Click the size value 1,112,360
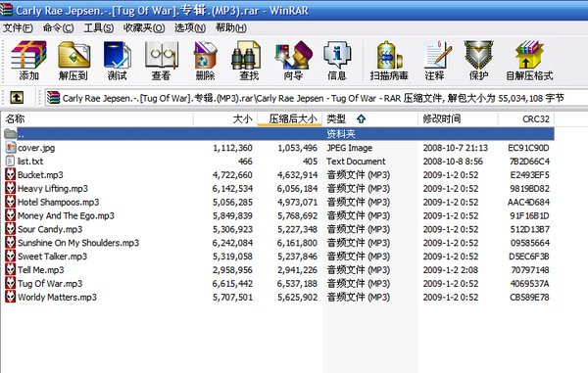 232,148
